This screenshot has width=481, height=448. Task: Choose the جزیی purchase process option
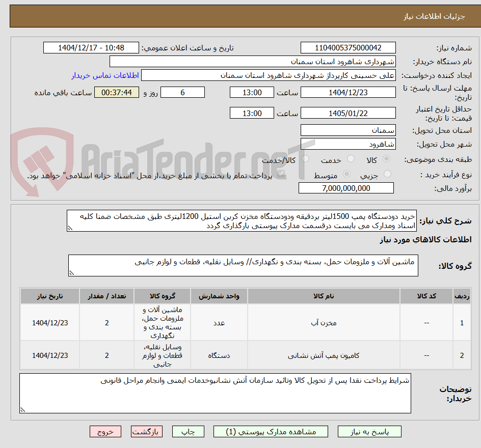(x=387, y=174)
